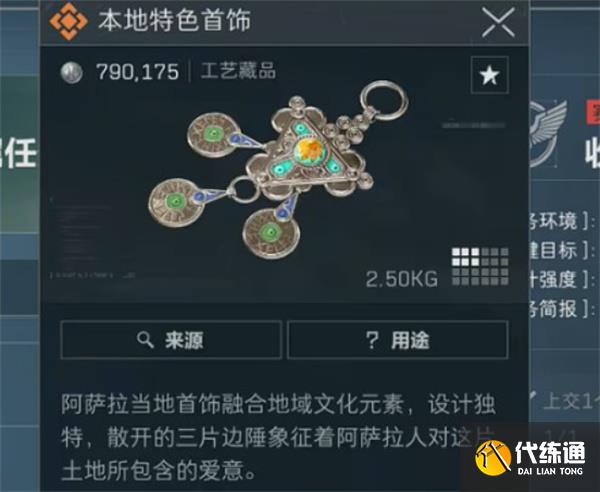Click the 代练通 watermark logo

(530, 458)
